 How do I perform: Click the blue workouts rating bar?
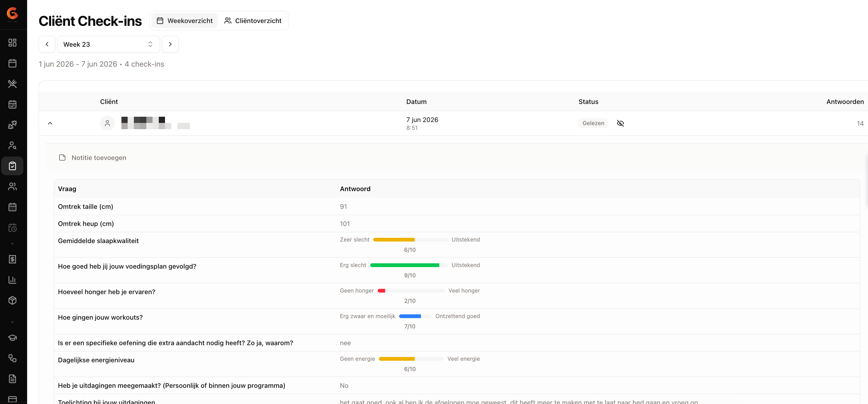[x=415, y=317]
